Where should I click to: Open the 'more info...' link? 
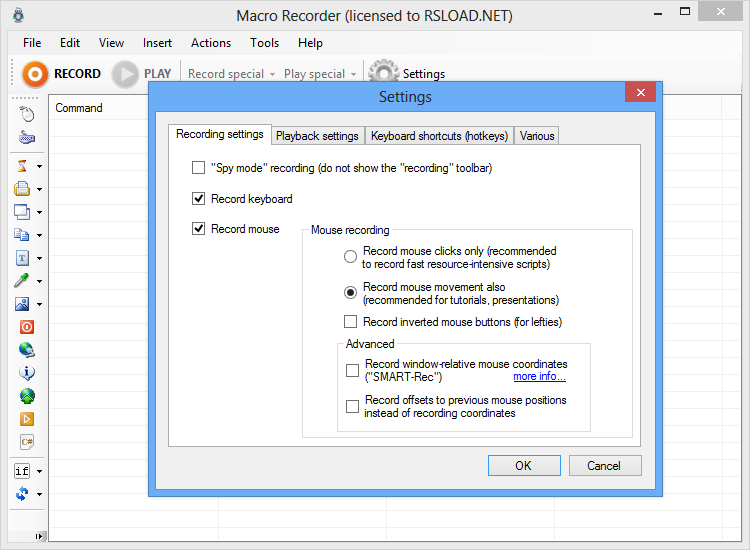tap(540, 376)
